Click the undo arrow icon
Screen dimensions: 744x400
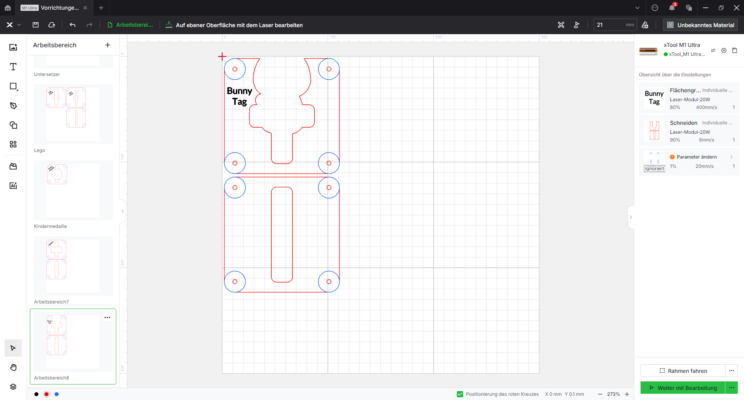72,25
